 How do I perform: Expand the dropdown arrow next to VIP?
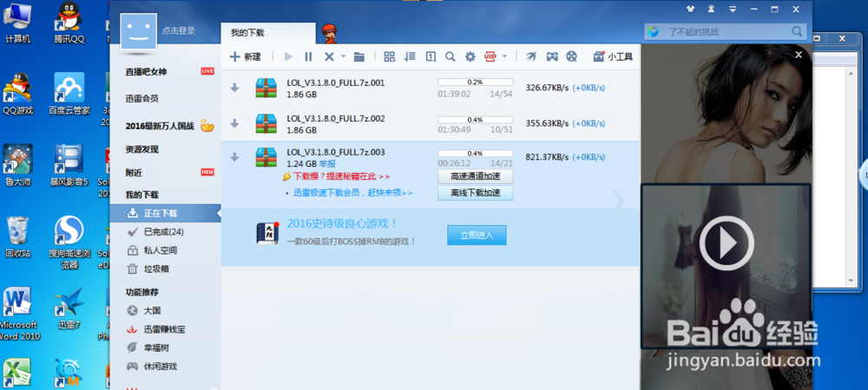coord(504,56)
